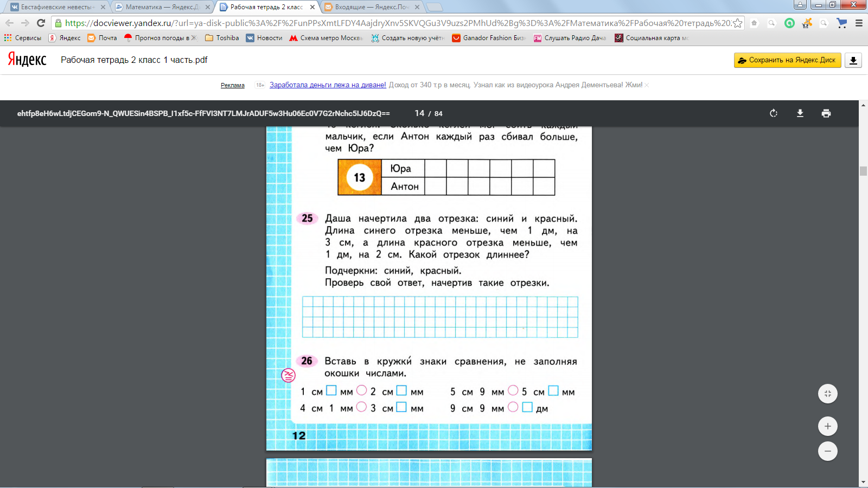The height and width of the screenshot is (488, 868).
Task: Bookmark this page with the star icon
Action: click(737, 23)
